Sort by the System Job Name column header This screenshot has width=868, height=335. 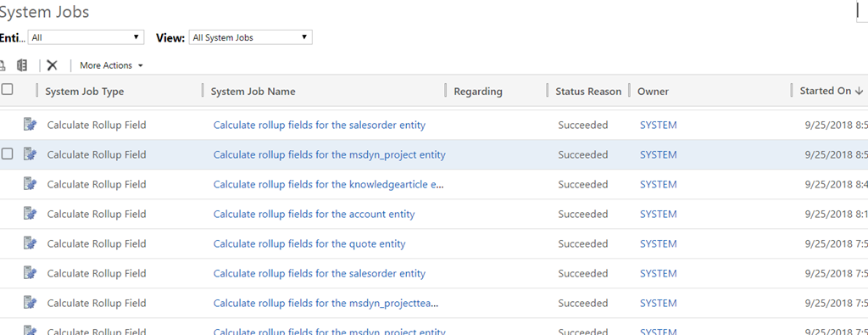(253, 92)
